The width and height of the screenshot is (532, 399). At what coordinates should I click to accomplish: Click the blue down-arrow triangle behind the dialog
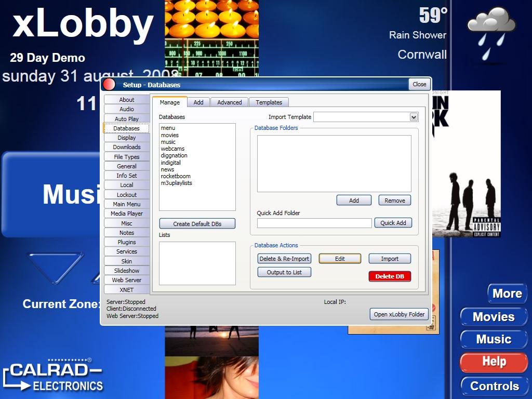click(x=55, y=268)
